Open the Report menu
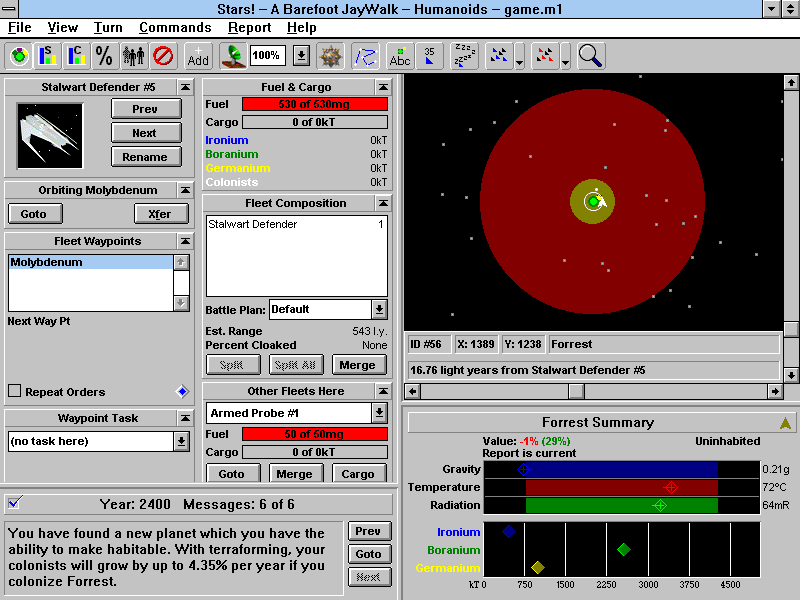800x600 pixels. pos(249,28)
